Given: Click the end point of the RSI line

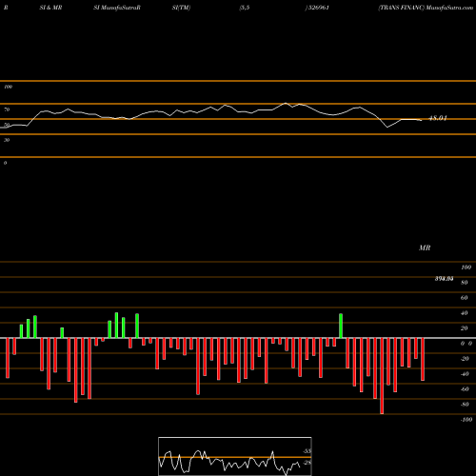Looking at the screenshot, I should (x=422, y=120).
